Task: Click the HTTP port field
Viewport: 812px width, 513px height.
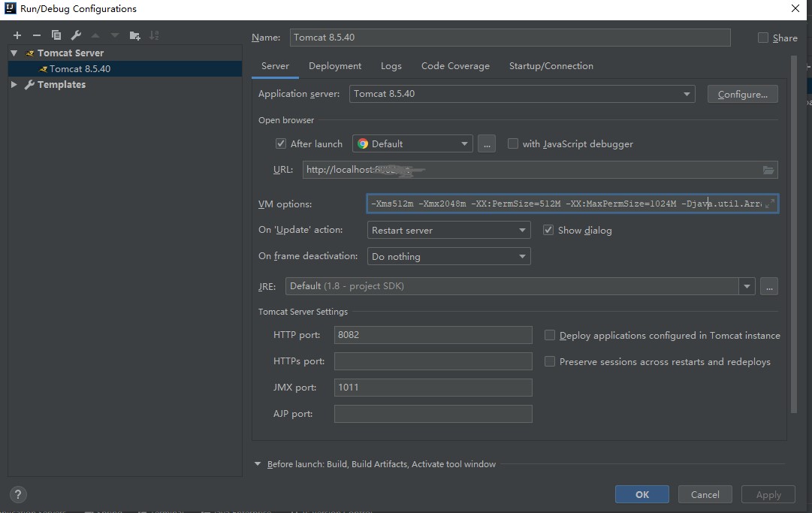Action: pyautogui.click(x=433, y=335)
